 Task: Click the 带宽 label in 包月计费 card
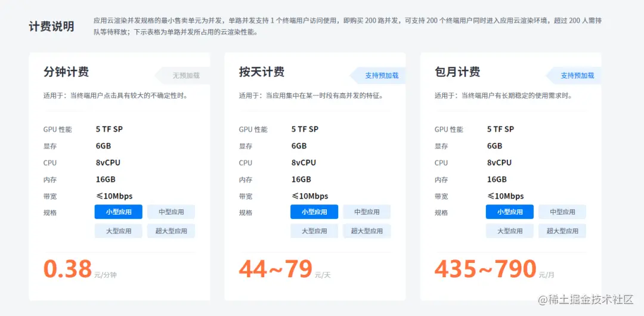(x=441, y=196)
